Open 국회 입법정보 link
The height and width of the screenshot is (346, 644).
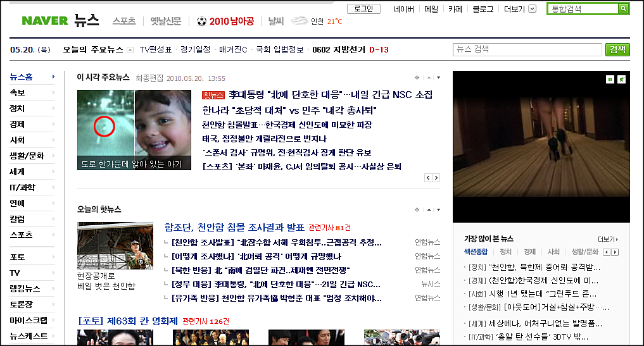pyautogui.click(x=280, y=50)
